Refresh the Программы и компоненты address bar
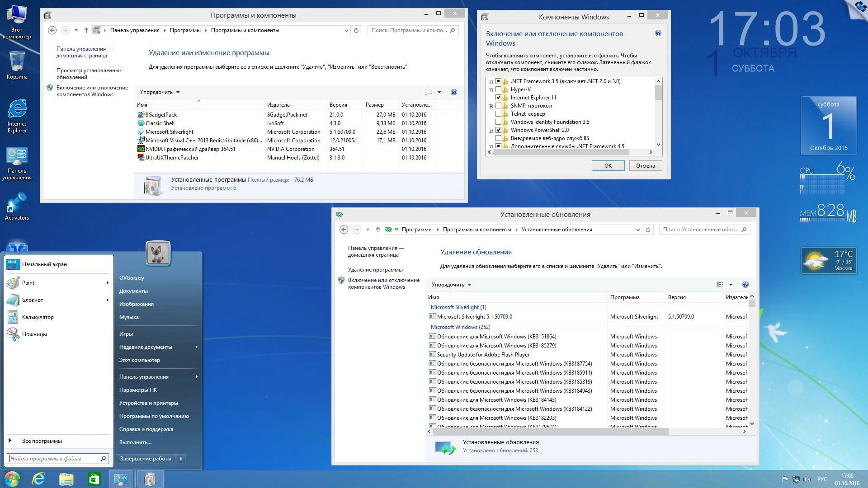The height and width of the screenshot is (488, 868). coord(356,30)
